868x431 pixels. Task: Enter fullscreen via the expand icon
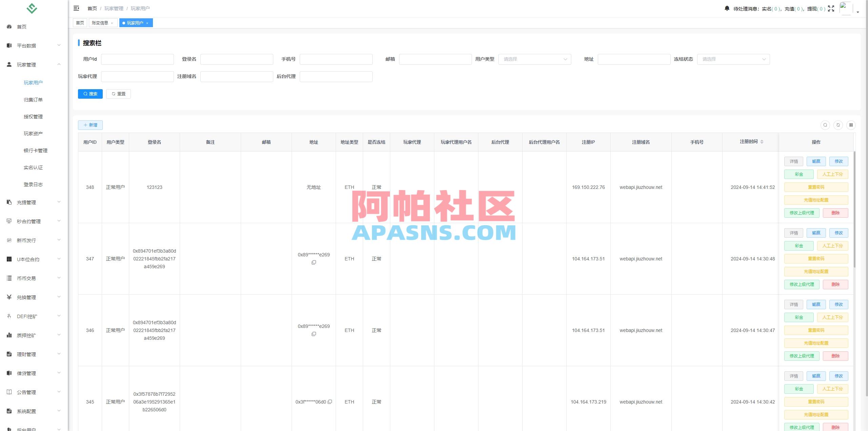coord(831,8)
